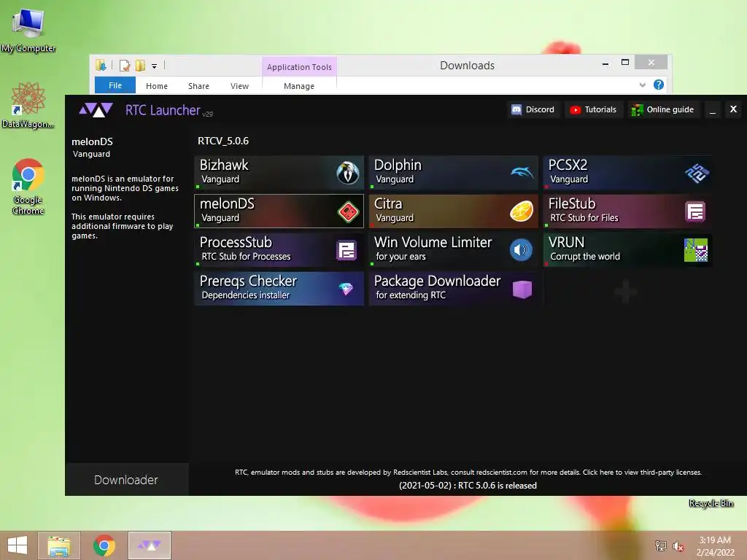
Task: Click the PCSX2 logo icon
Action: 697,173
